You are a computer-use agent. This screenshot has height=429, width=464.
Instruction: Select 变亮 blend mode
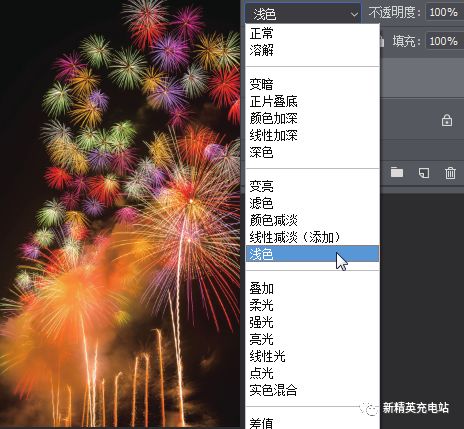[312, 186]
